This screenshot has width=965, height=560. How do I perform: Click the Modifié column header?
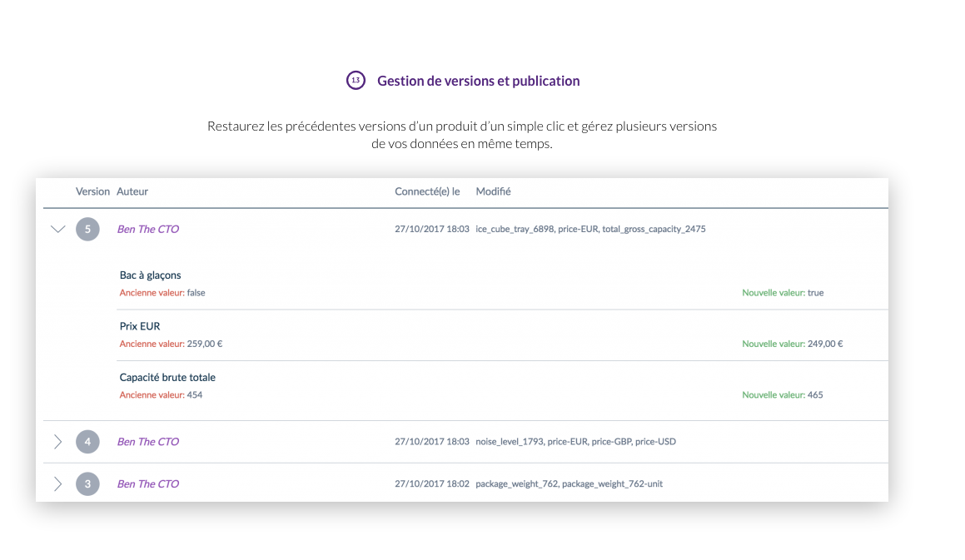pos(493,191)
